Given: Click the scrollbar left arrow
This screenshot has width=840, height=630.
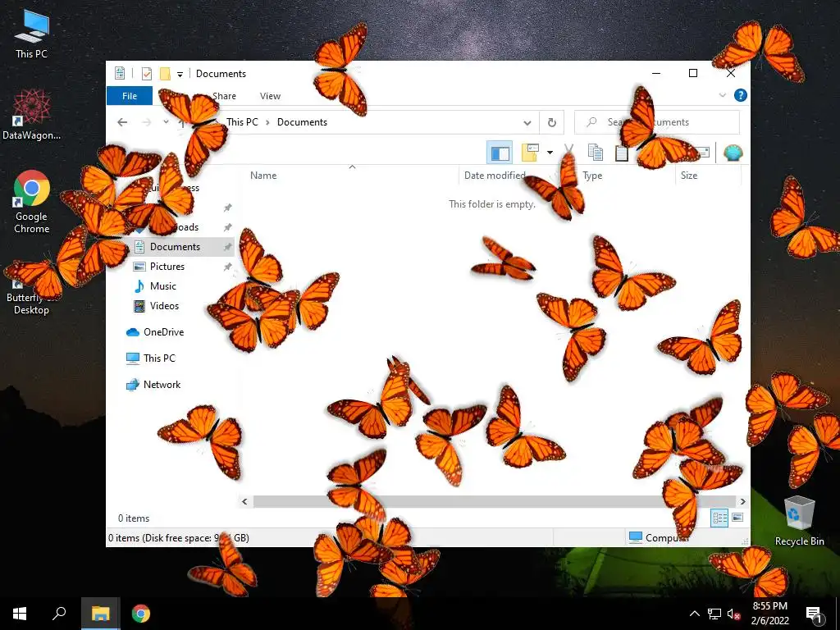Looking at the screenshot, I should pos(244,501).
